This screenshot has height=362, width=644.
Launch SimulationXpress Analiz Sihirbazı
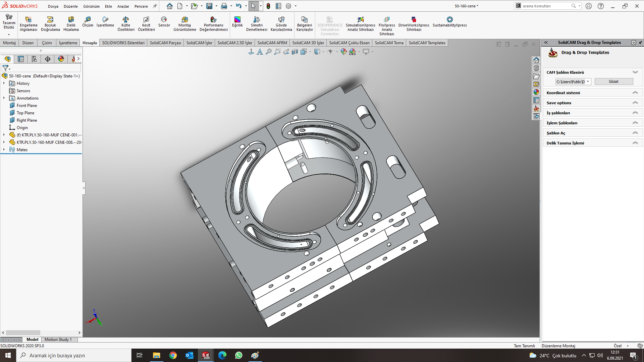(361, 24)
